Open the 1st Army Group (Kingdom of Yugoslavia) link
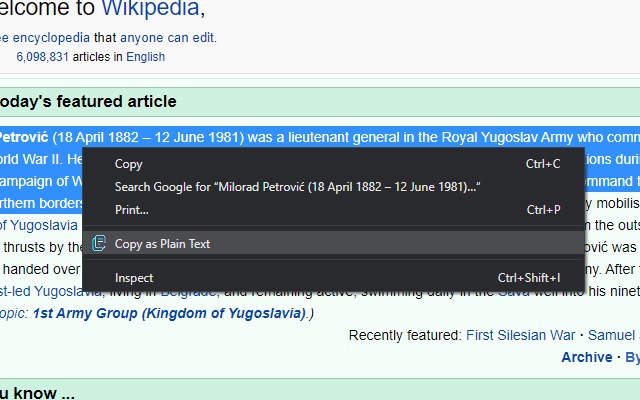 coord(168,313)
